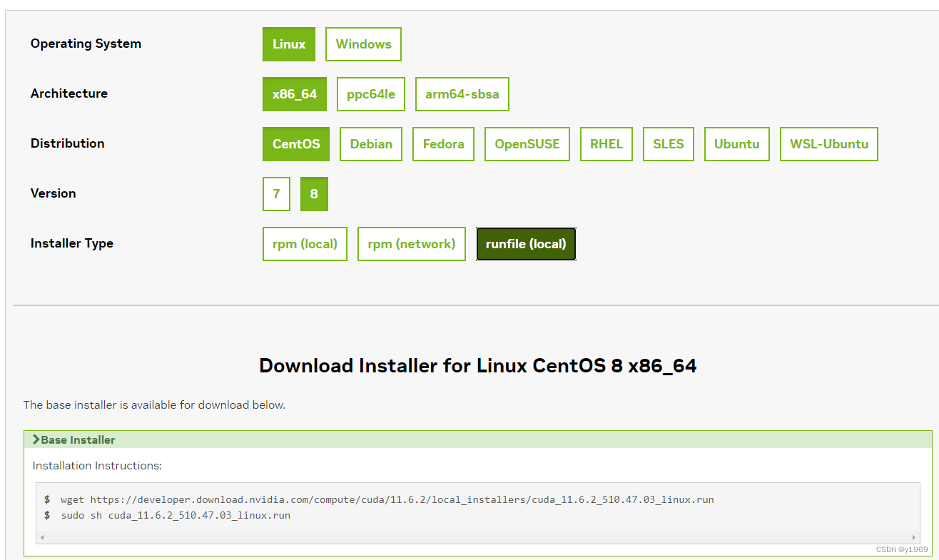Viewport: 939px width, 560px height.
Task: Click the Base Installer chevron arrow
Action: (36, 439)
